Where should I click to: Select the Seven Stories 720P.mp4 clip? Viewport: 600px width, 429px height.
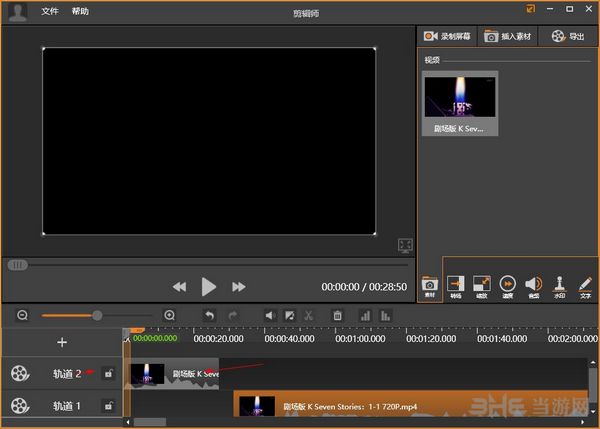(x=411, y=404)
